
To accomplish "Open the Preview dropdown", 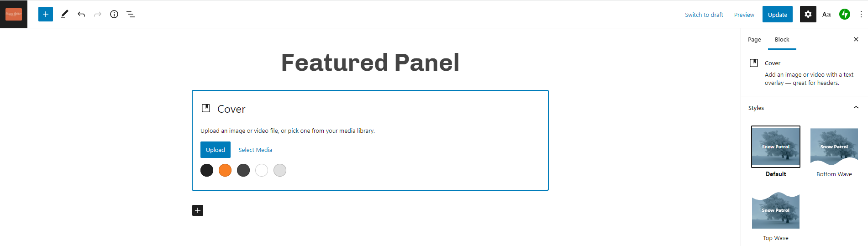I will point(744,15).
